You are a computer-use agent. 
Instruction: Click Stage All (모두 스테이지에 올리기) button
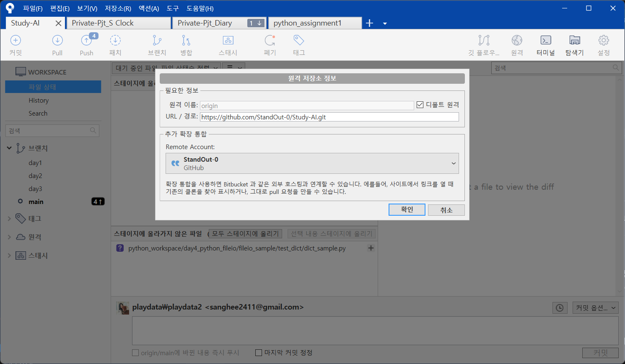point(245,233)
